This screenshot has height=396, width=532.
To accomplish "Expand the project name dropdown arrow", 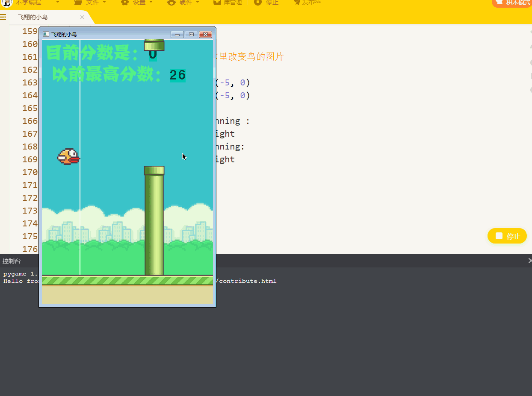I will [x=57, y=2].
